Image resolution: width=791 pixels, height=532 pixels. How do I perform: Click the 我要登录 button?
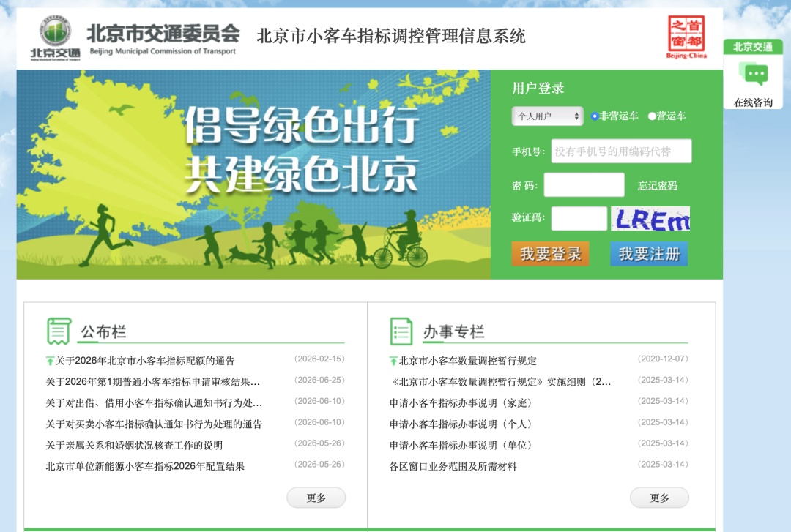pos(550,254)
